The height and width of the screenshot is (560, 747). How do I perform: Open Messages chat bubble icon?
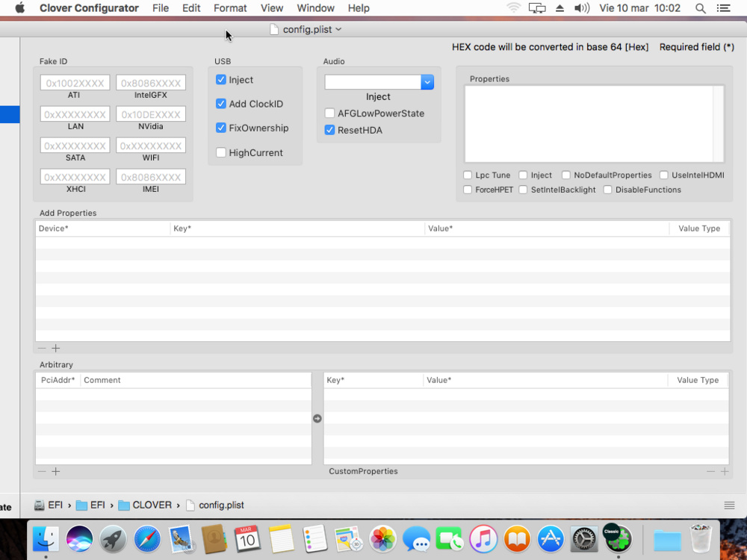coord(416,539)
